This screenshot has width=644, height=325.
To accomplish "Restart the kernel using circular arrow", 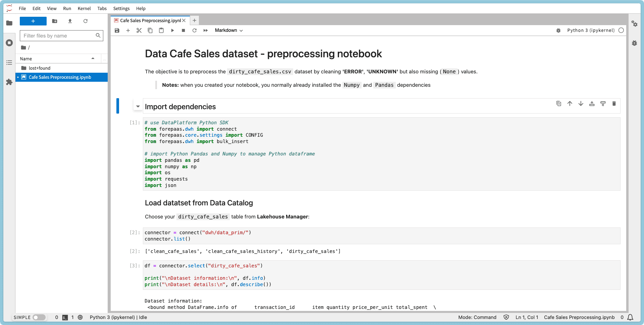I will (195, 30).
